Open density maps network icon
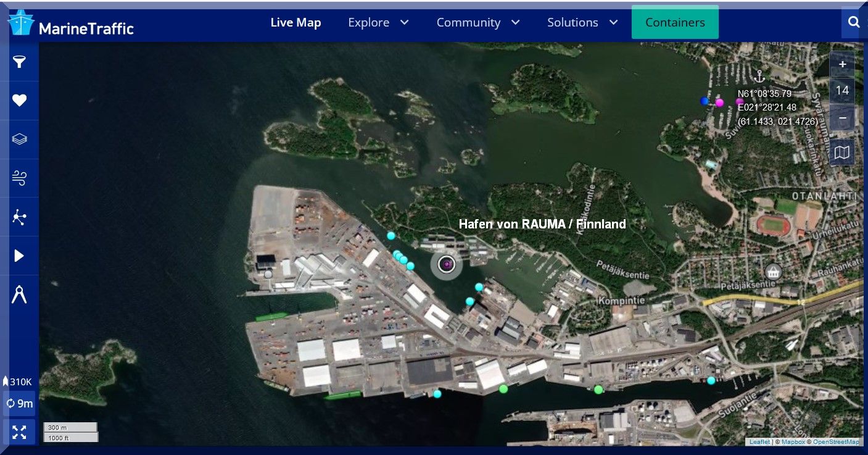868x455 pixels. (20, 217)
